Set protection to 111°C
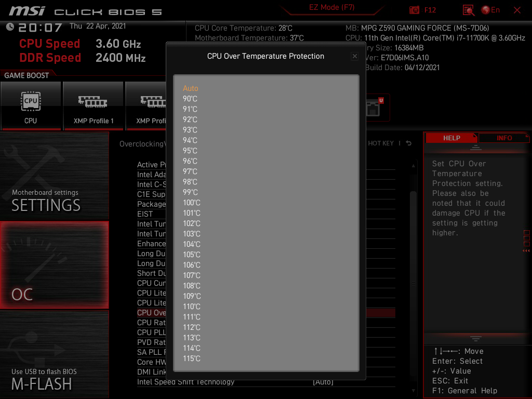532x399 pixels. (192, 317)
